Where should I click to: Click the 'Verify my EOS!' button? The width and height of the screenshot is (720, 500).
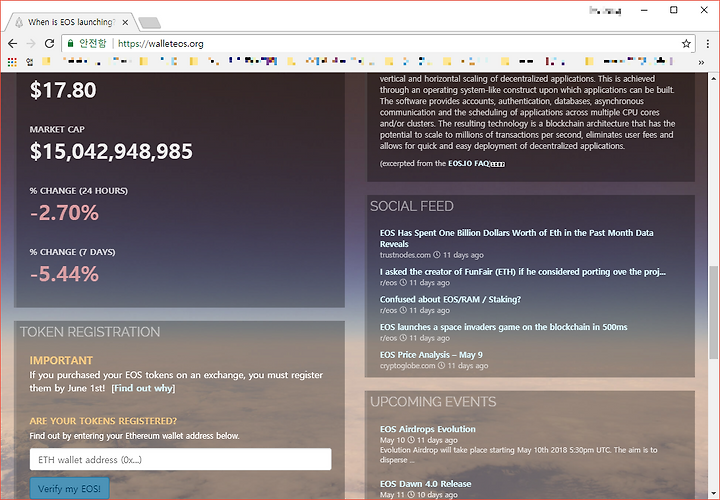tap(69, 489)
